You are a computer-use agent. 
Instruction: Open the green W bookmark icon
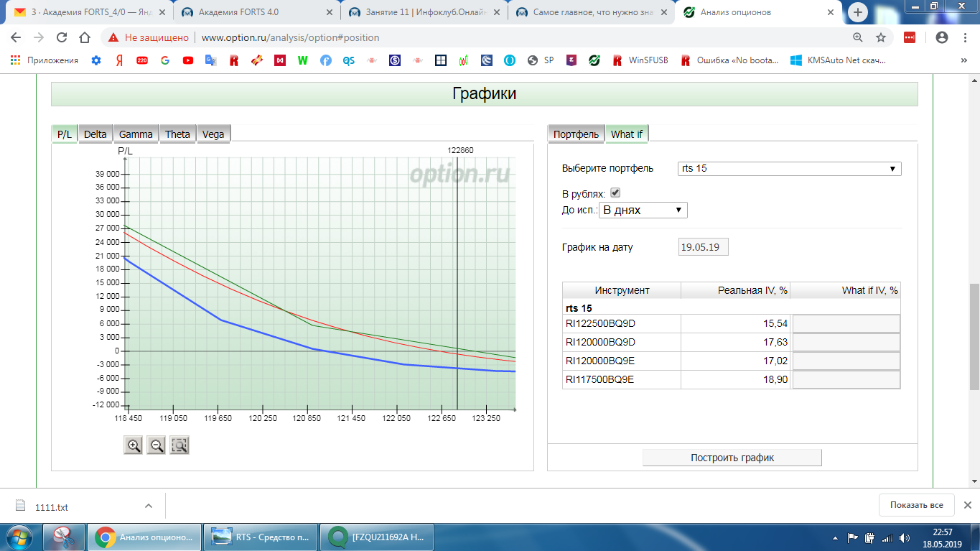coord(303,60)
